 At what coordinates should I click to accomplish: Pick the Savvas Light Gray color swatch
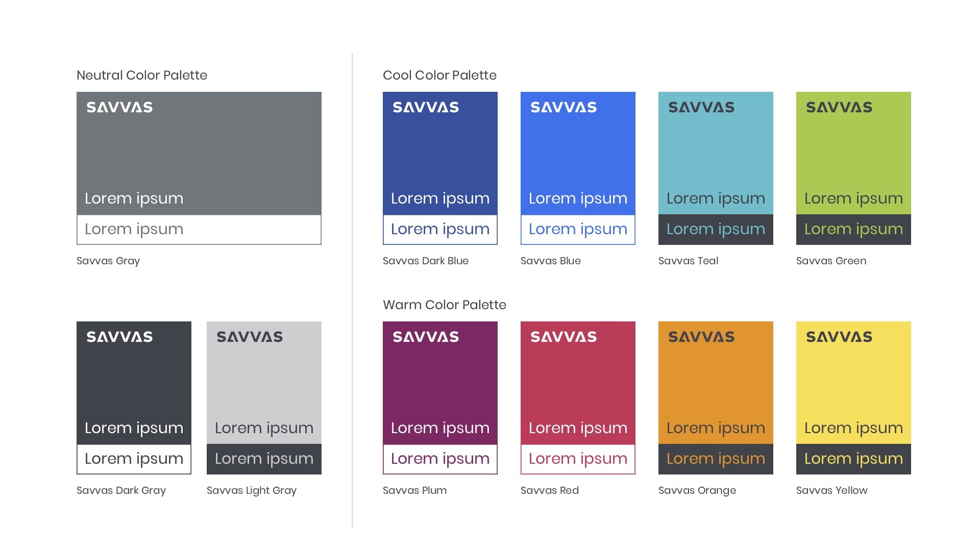tap(264, 383)
